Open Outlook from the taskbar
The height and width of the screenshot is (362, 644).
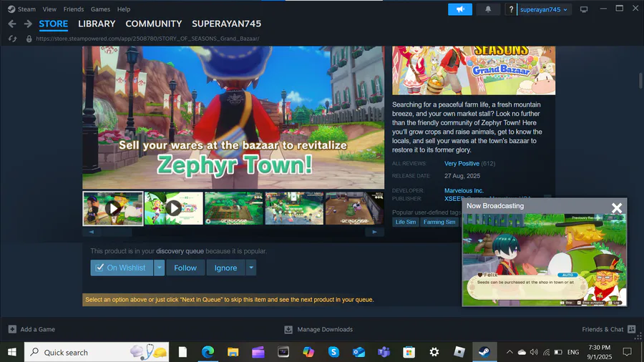tap(358, 352)
